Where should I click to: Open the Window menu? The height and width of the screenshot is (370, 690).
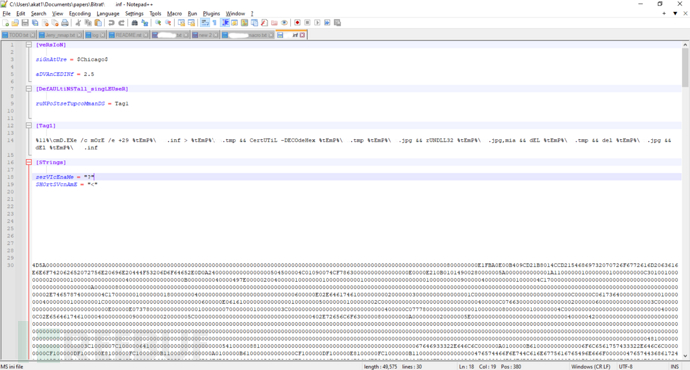point(235,14)
